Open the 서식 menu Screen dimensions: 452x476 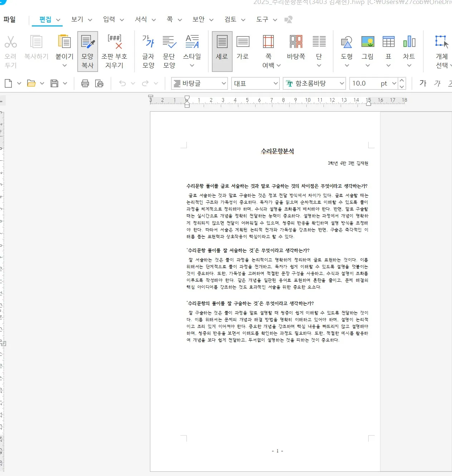pos(141,20)
